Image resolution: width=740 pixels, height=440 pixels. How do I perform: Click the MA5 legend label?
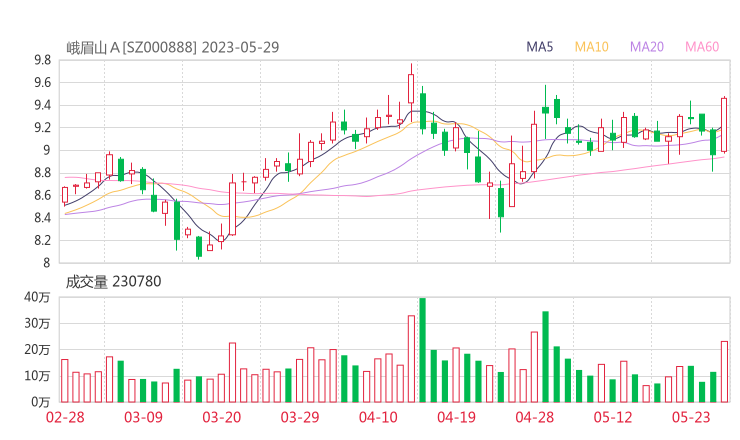click(539, 47)
